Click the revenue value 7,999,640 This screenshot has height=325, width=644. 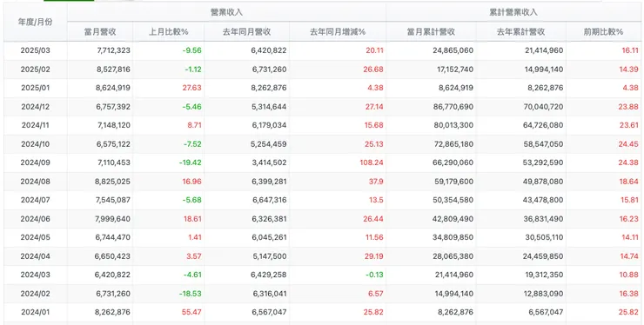(x=113, y=219)
